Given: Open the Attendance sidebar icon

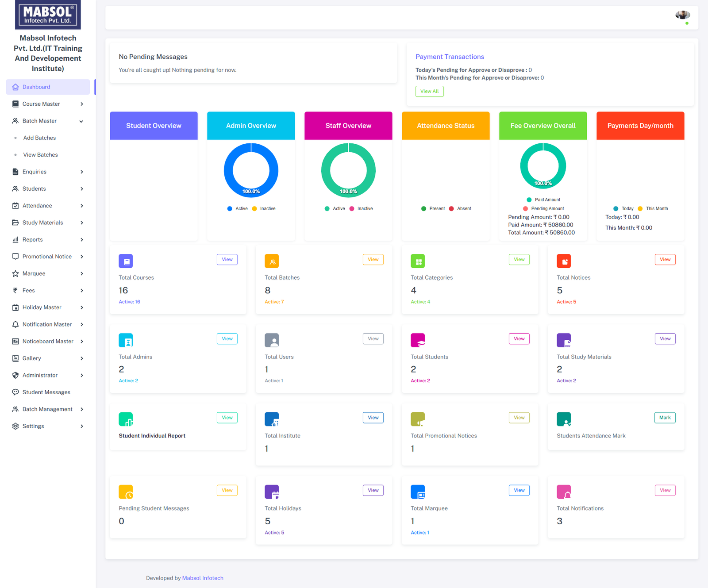Looking at the screenshot, I should point(15,205).
